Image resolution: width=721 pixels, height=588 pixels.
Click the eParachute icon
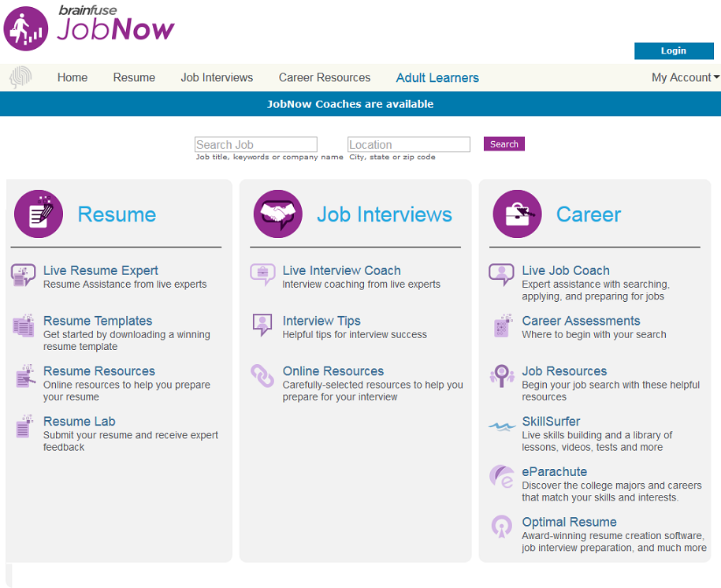pos(502,477)
